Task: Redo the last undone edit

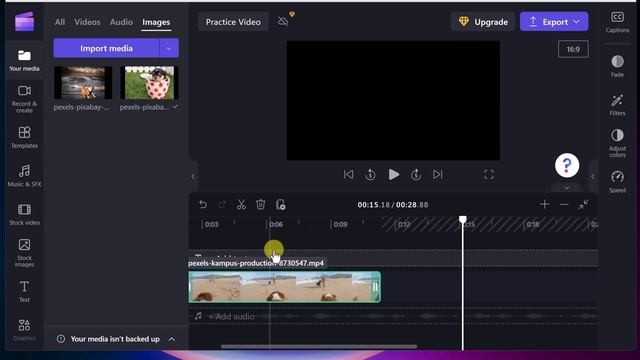Action: [x=222, y=204]
